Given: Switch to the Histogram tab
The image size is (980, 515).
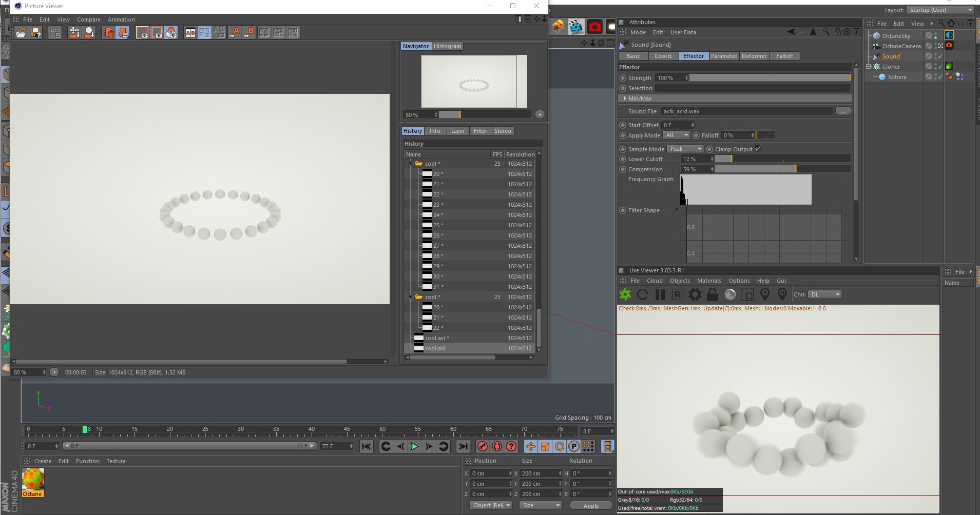Looking at the screenshot, I should [x=447, y=46].
